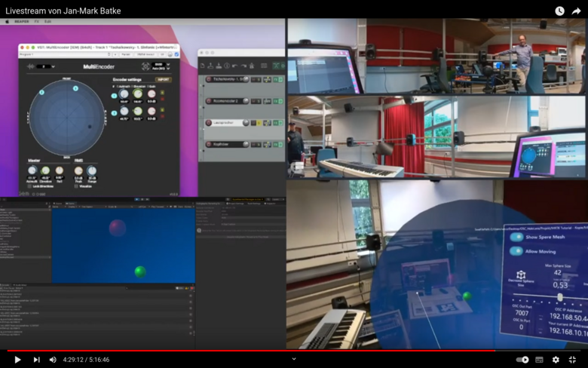The image size is (588, 368).
Task: Arm record on Roomencoder 2 track
Action: [x=209, y=101]
